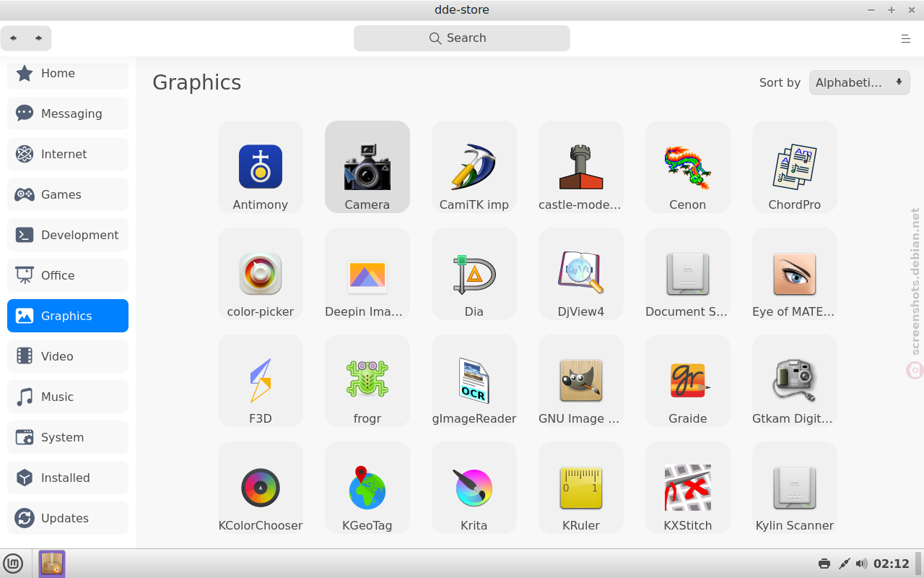Open the volume tray icon
Viewport: 924px width, 578px height.
[x=861, y=564]
